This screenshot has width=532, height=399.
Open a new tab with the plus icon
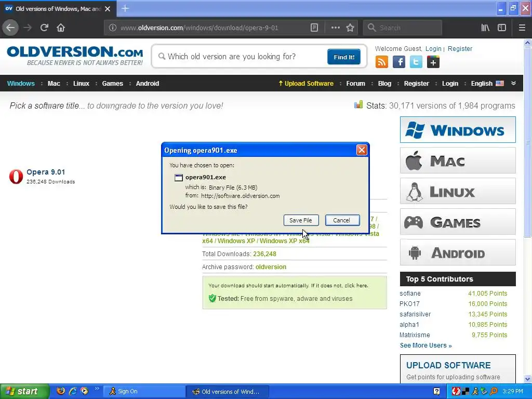(125, 8)
